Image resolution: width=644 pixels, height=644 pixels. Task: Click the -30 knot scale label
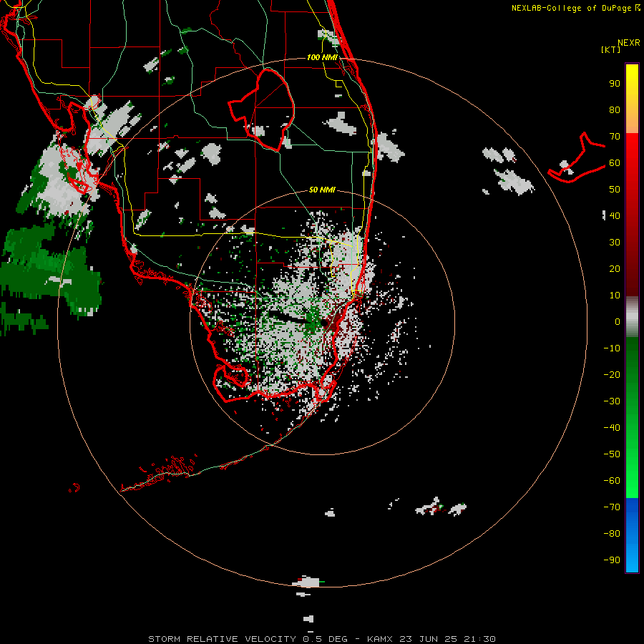[x=612, y=401]
